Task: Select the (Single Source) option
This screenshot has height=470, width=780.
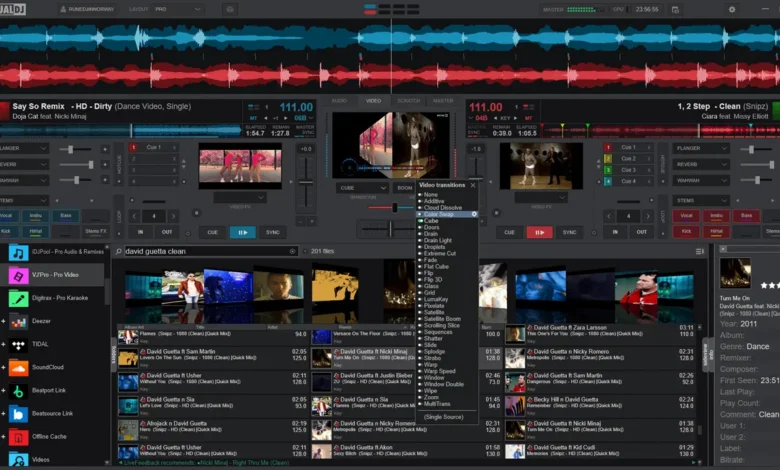Action: pyautogui.click(x=444, y=417)
